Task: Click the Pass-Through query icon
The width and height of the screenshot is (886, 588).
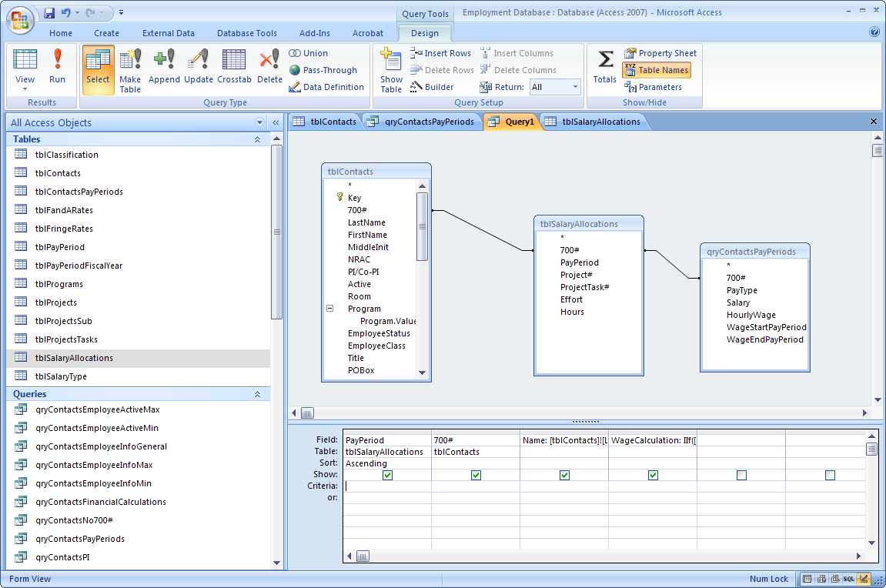Action: click(x=294, y=70)
